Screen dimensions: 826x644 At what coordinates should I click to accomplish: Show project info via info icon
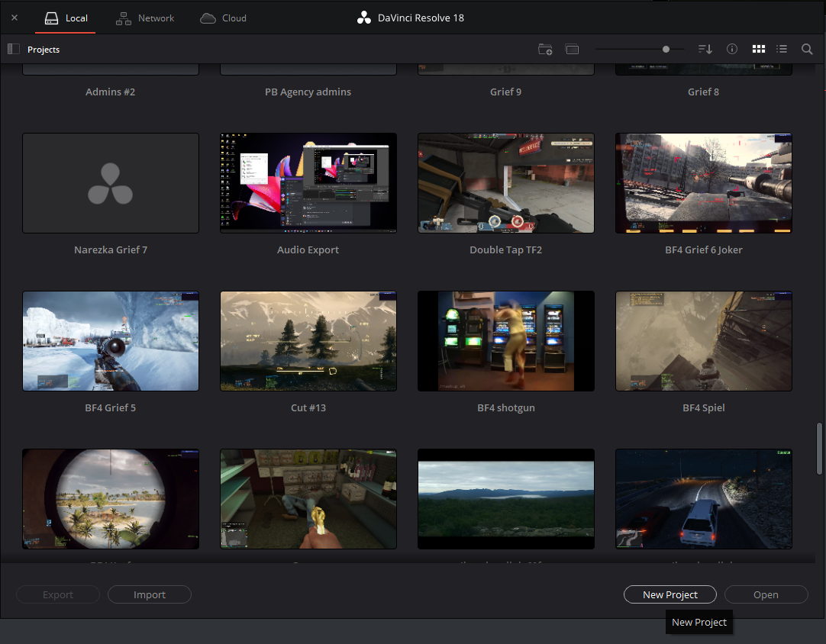tap(731, 49)
